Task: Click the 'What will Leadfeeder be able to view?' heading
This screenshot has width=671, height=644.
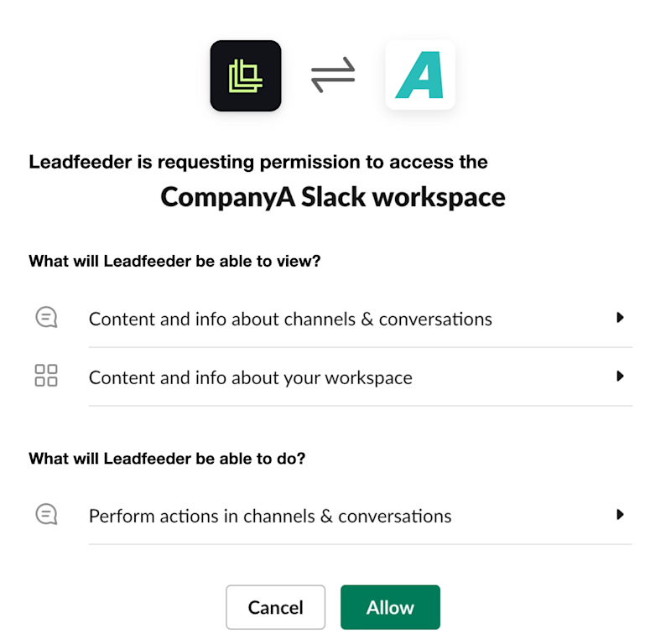Action: click(x=174, y=261)
